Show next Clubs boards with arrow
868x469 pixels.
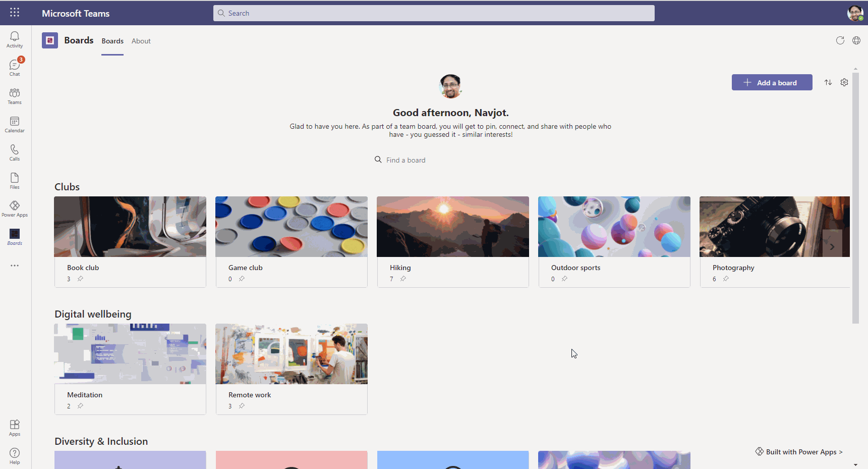click(832, 246)
